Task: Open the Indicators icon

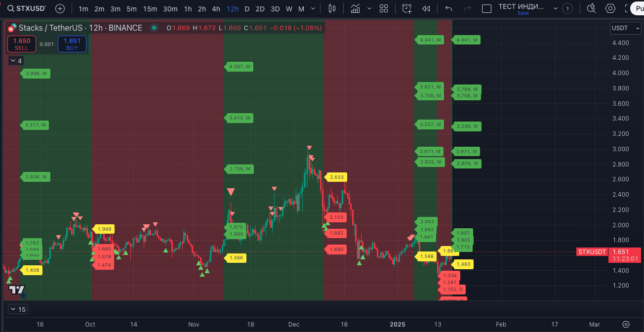Action: pos(355,8)
